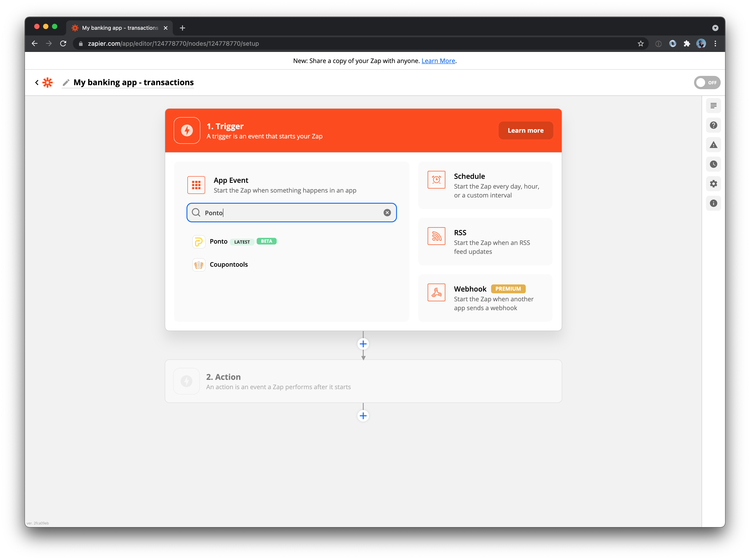Click the add step plus button below Action
The image size is (750, 560).
[x=363, y=416]
